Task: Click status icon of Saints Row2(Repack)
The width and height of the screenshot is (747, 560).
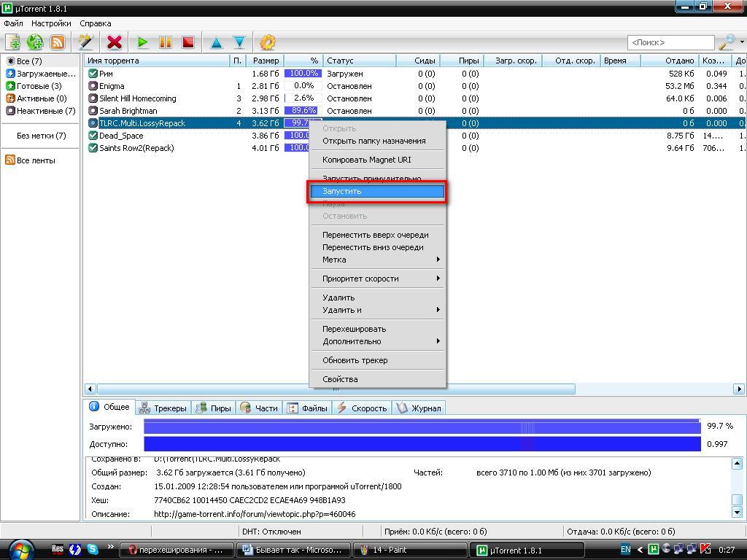Action: coord(93,148)
